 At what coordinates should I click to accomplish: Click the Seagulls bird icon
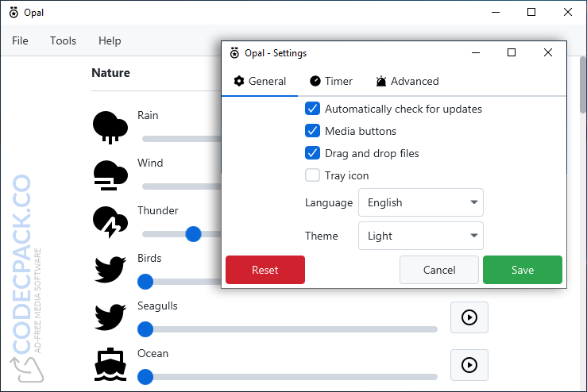(x=110, y=317)
